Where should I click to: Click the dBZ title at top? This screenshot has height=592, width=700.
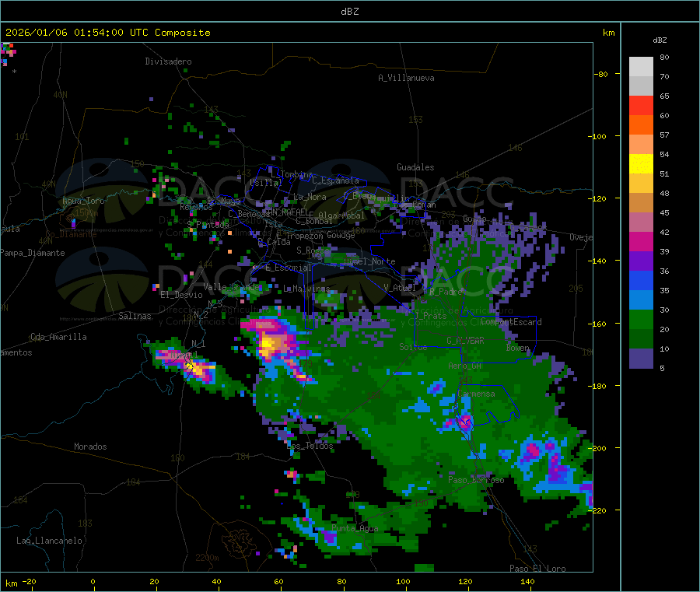click(349, 12)
